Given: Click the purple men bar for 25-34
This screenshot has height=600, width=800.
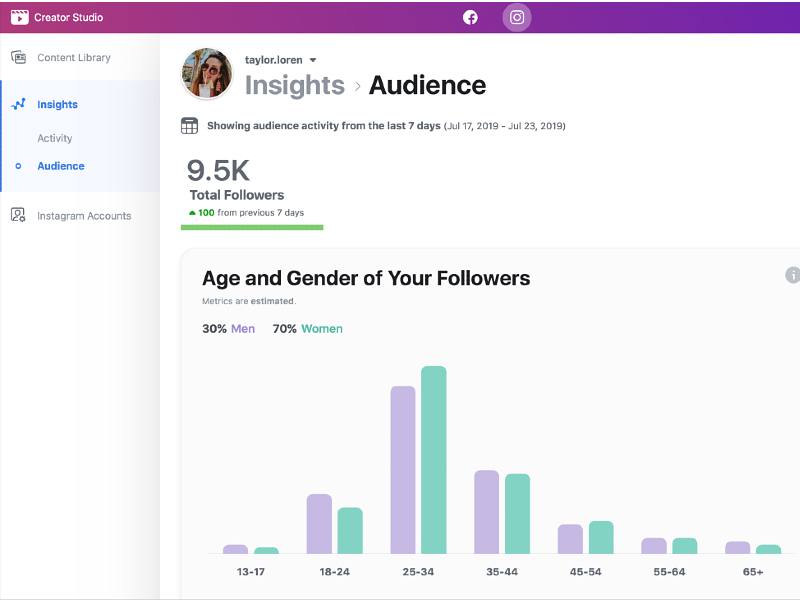Looking at the screenshot, I should point(403,470).
